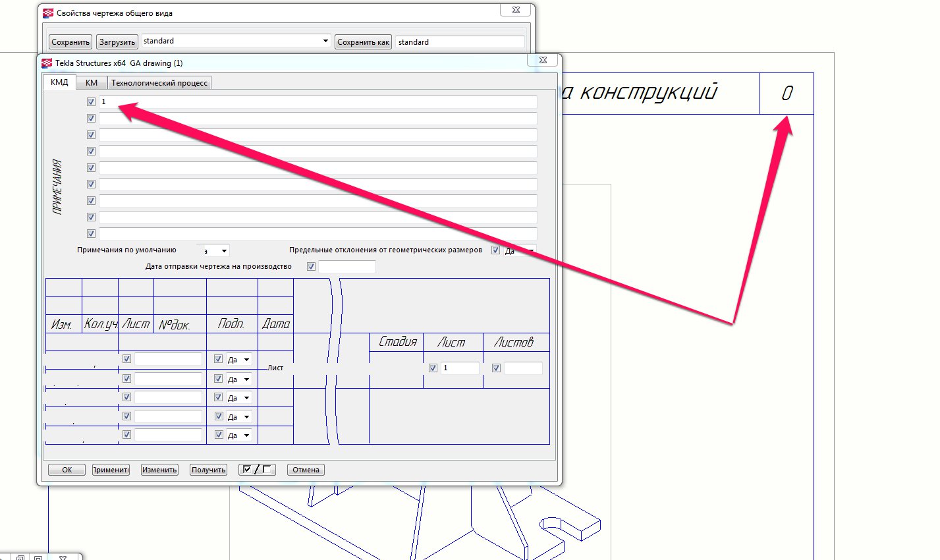
Task: Toggle the Предельные отклонения checkbox
Action: (495, 250)
